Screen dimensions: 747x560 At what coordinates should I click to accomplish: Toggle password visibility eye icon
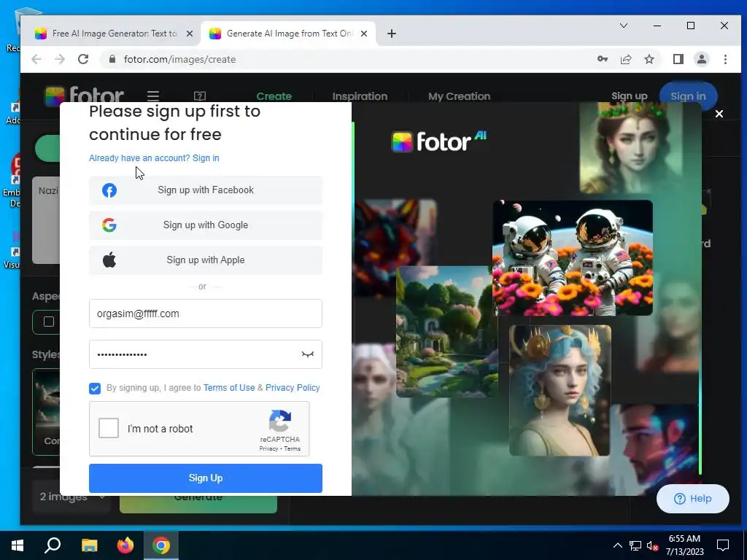tap(308, 354)
